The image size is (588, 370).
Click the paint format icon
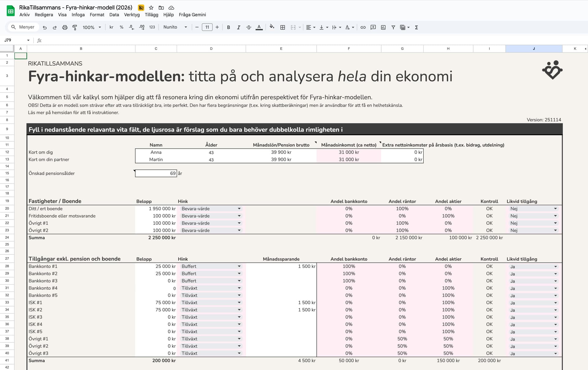75,27
